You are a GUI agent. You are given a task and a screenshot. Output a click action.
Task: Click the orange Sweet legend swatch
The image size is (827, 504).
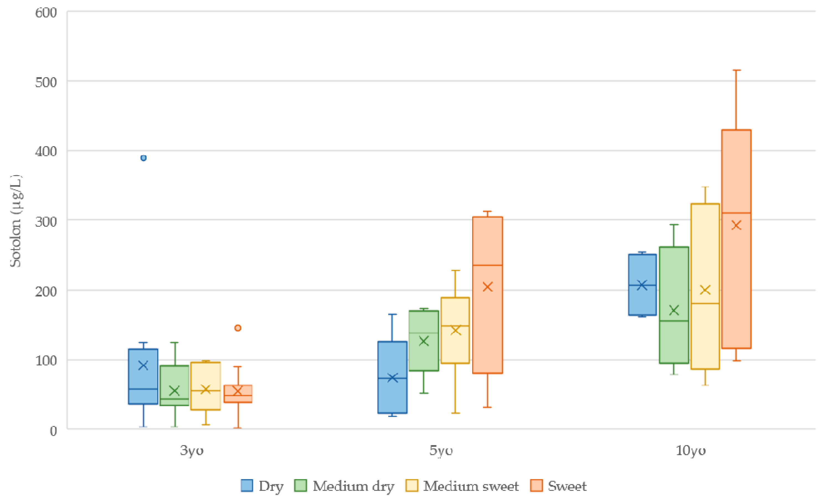click(536, 485)
